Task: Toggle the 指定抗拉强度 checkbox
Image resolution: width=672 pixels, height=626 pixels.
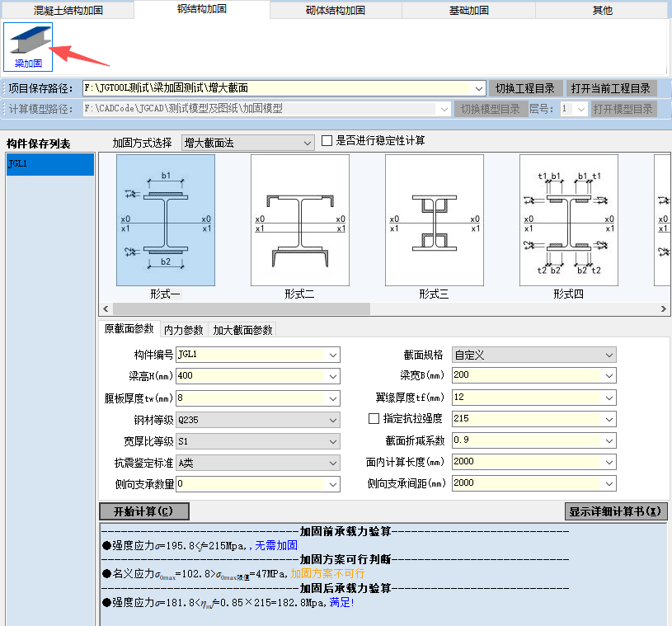Action: click(x=374, y=419)
